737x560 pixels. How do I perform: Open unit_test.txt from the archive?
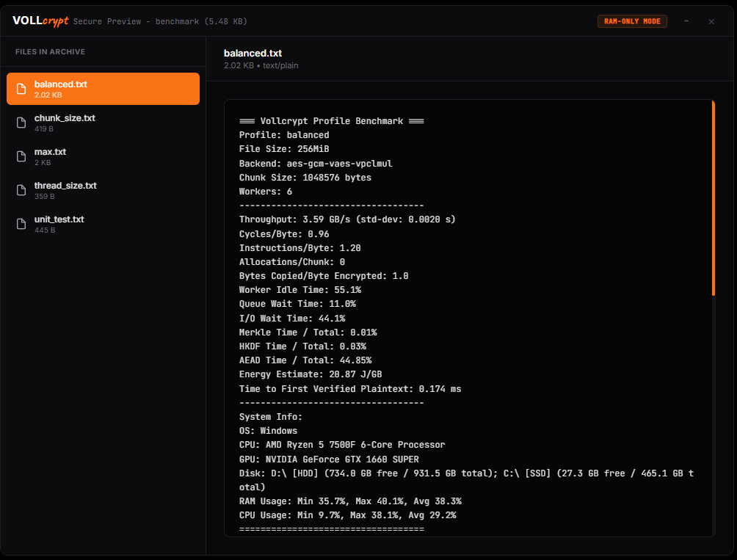tap(103, 224)
